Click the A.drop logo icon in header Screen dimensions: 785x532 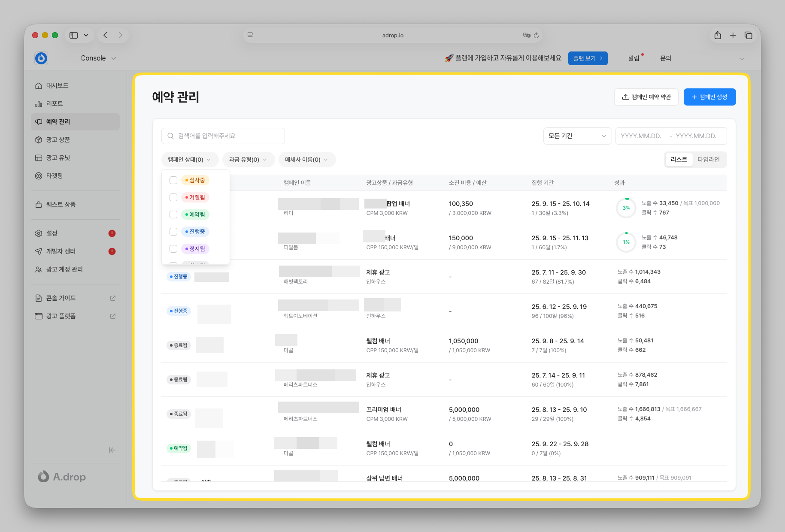[41, 58]
